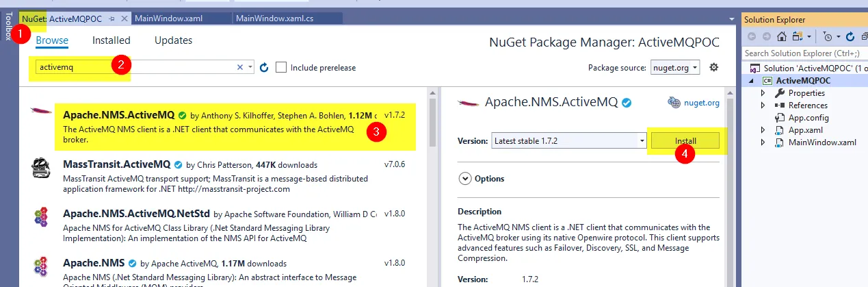Select the Browse tab
The width and height of the screenshot is (868, 287).
pyautogui.click(x=52, y=40)
